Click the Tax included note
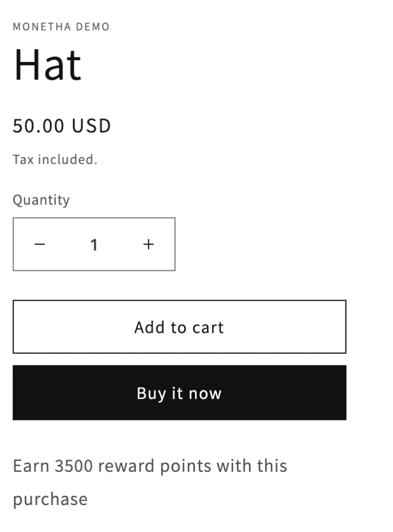The image size is (393, 532). click(x=55, y=159)
